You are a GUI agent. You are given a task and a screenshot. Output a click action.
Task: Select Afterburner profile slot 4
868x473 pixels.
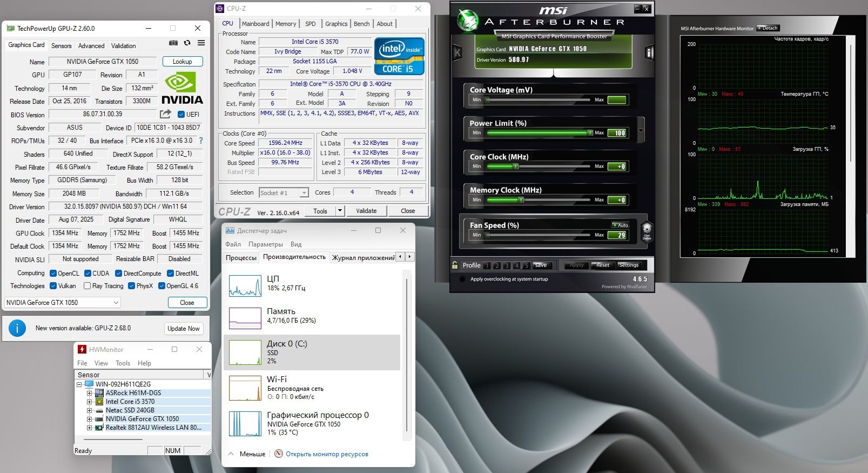coord(516,265)
